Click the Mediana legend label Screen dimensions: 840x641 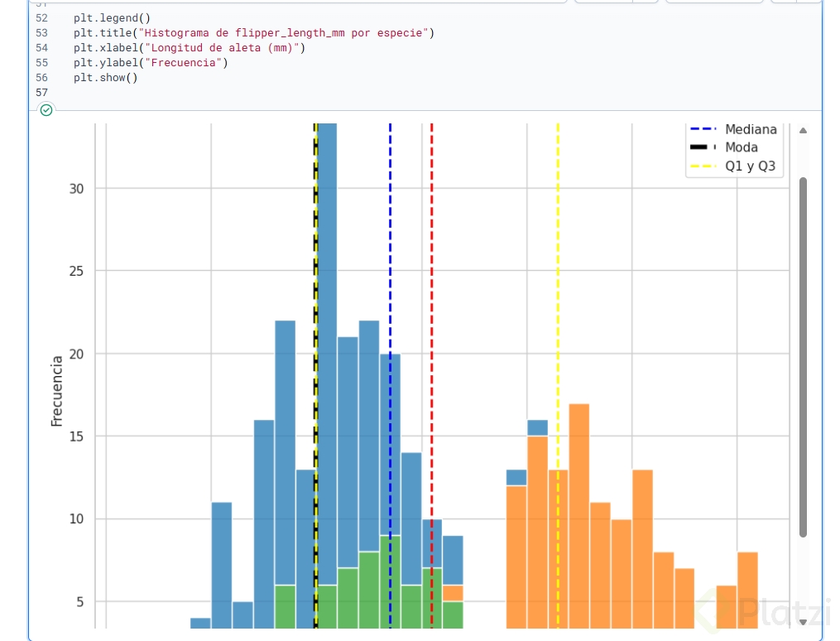[751, 130]
